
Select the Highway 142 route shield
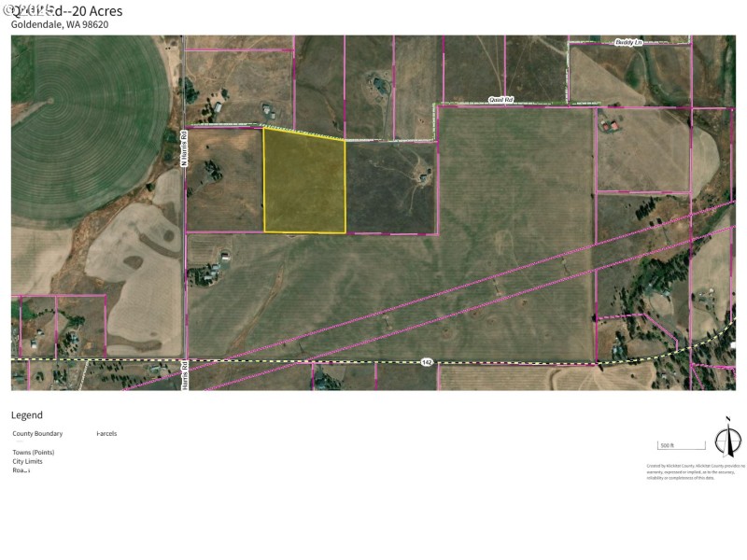pyautogui.click(x=425, y=362)
